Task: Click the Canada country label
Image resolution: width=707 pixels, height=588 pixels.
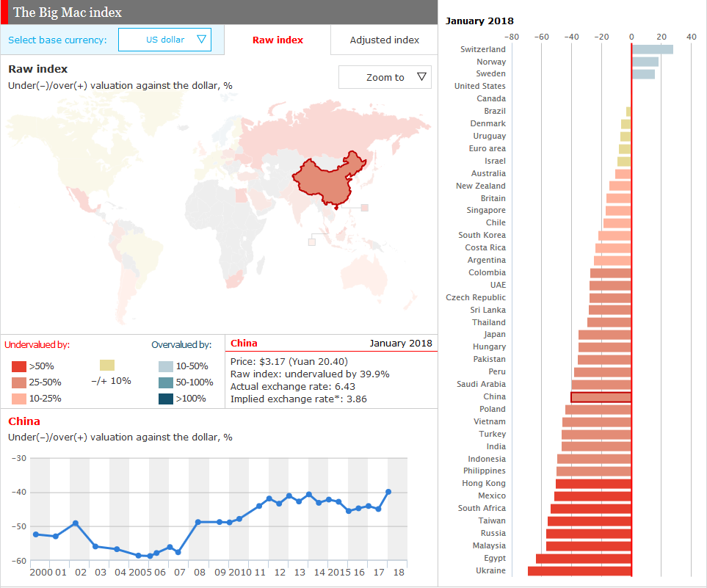Action: 491,98
